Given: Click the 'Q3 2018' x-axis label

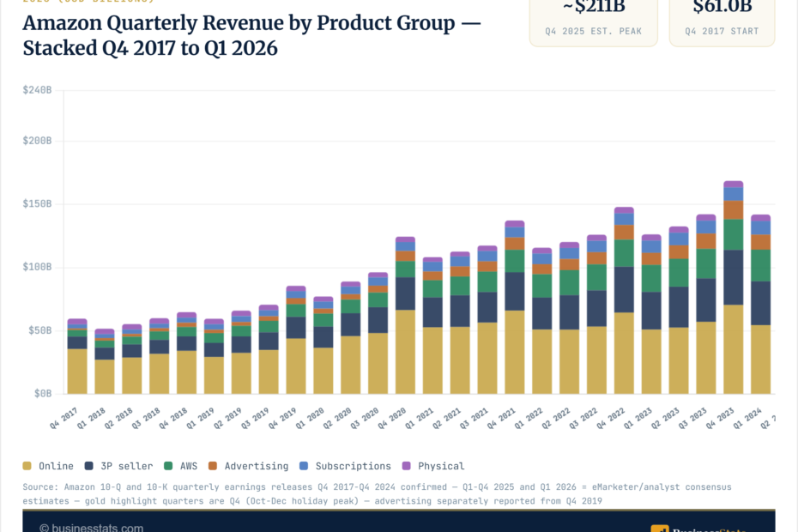Looking at the screenshot, I should (146, 418).
